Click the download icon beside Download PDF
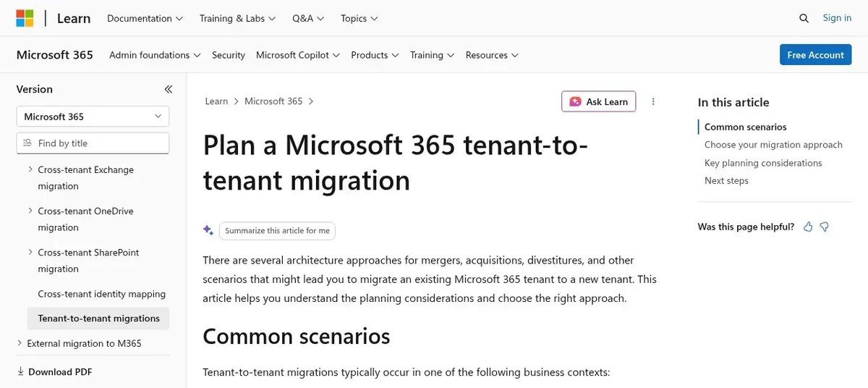This screenshot has width=868, height=388. click(x=20, y=371)
